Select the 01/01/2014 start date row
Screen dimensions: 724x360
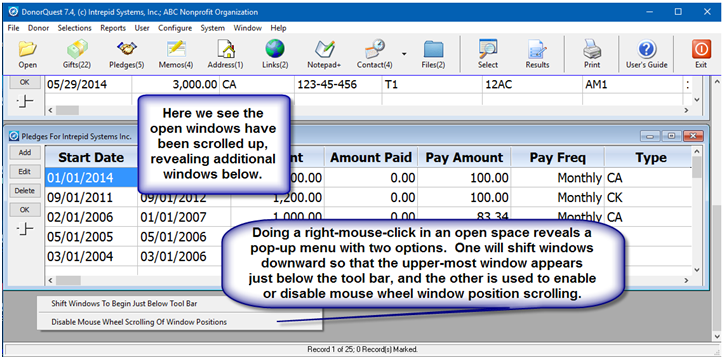click(x=91, y=178)
